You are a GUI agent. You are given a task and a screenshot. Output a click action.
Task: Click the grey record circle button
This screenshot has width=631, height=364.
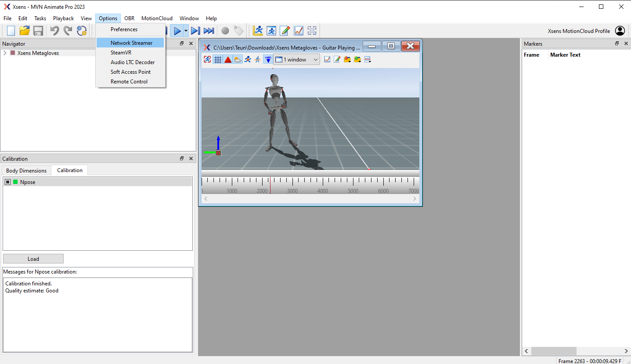225,31
